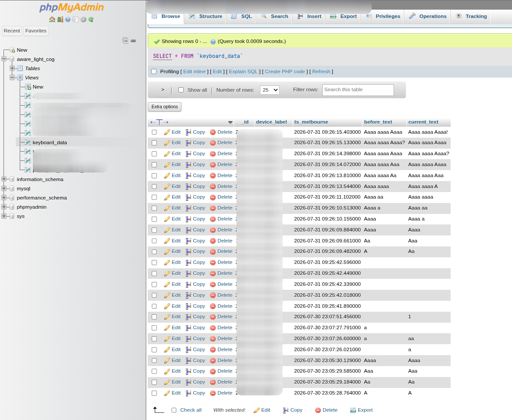Go to phpMyAdmin home icon
Screen dimensions: 512x420
click(52, 19)
